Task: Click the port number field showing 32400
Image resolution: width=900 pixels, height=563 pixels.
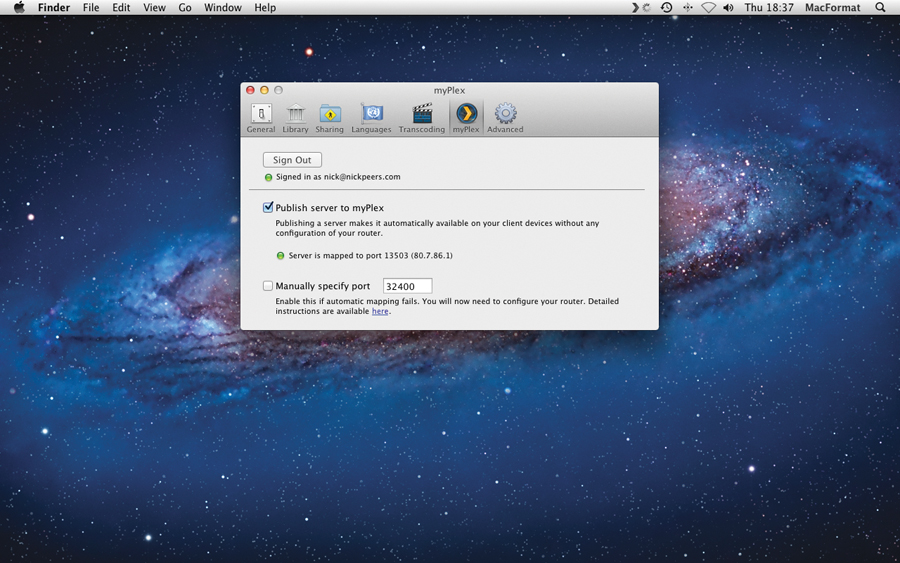Action: point(407,286)
